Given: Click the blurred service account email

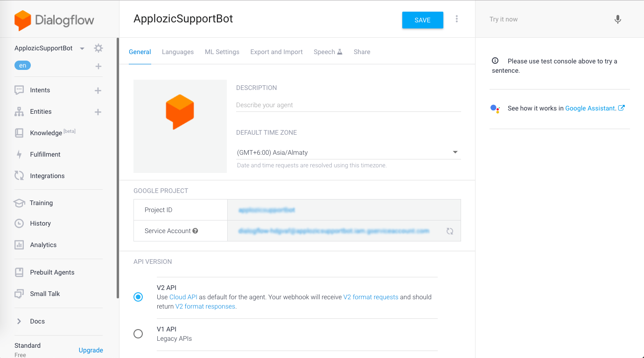Looking at the screenshot, I should (334, 231).
